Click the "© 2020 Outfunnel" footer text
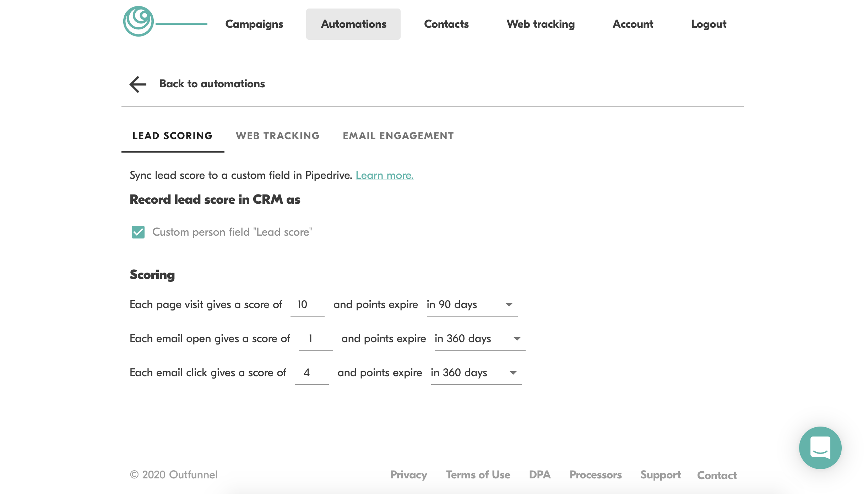Screen dimensions: 868x494 (174, 475)
